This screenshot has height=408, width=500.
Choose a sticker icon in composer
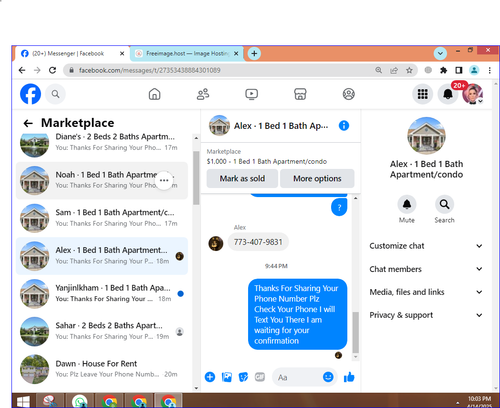click(243, 377)
